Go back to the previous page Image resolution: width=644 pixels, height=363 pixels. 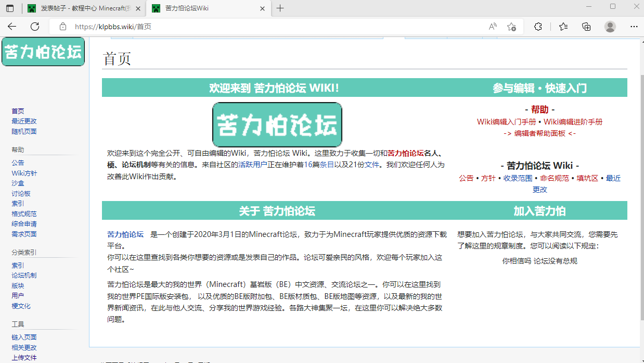click(x=12, y=27)
